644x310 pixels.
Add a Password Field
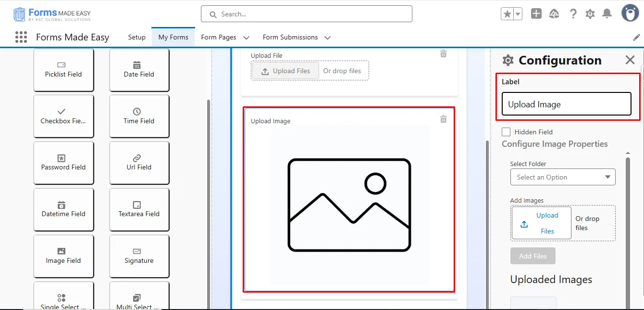coord(63,163)
